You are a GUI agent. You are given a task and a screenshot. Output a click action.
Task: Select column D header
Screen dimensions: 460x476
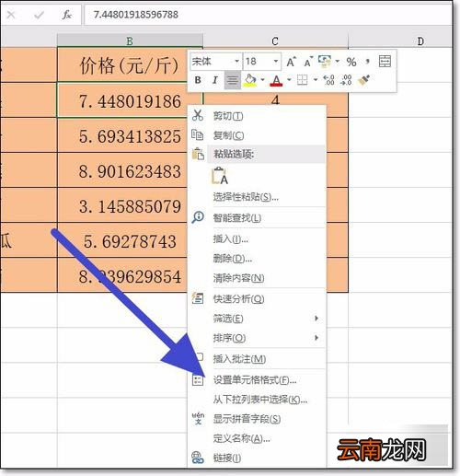420,41
